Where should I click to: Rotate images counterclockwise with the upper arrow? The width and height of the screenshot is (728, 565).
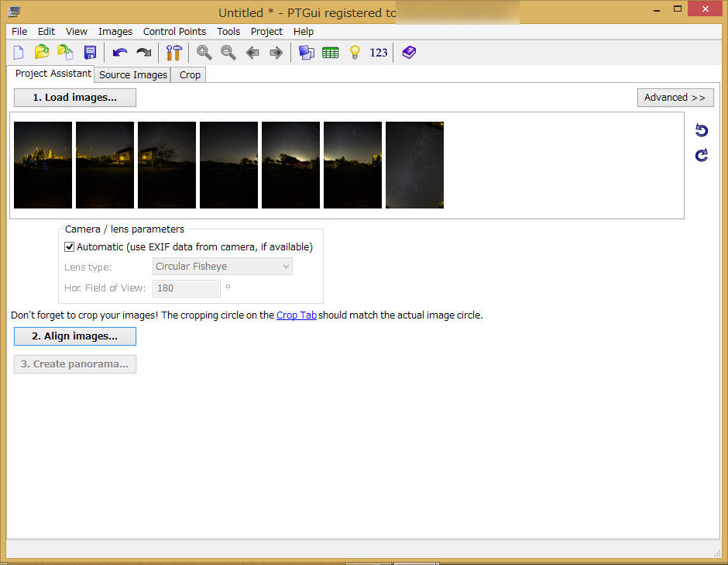[x=702, y=130]
